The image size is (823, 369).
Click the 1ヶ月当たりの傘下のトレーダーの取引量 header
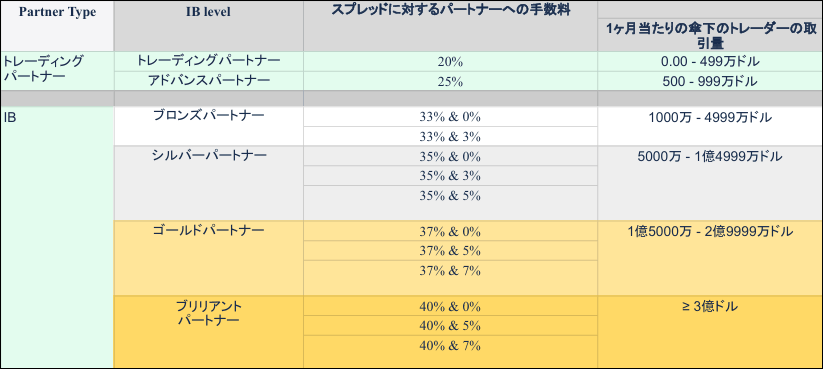[x=710, y=36]
